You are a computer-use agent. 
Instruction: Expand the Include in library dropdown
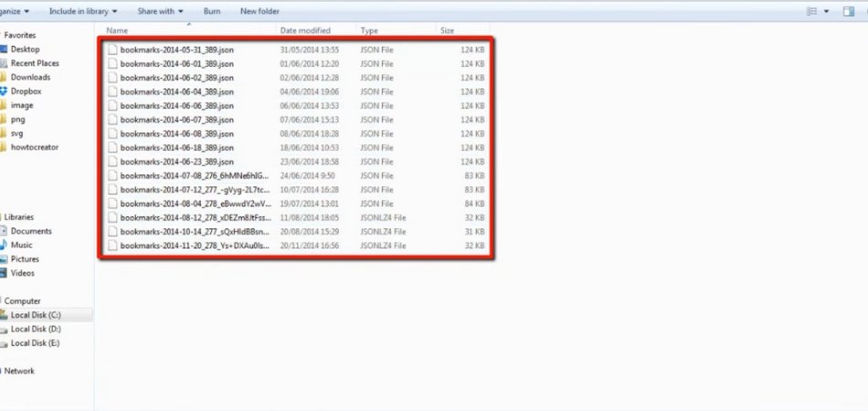click(82, 11)
